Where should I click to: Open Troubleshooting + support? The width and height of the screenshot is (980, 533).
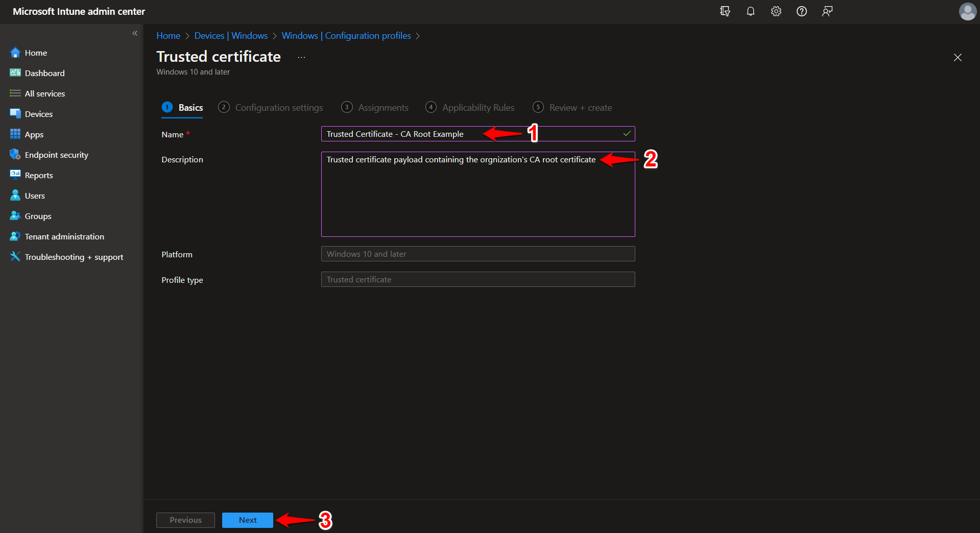pos(74,256)
